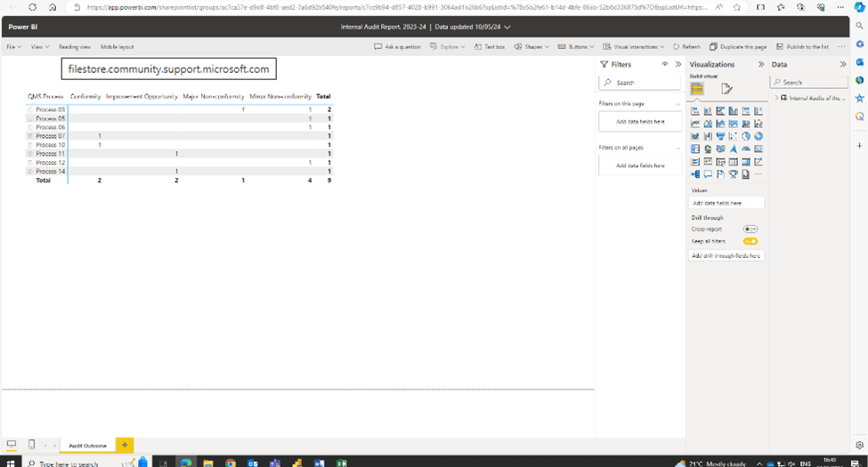Select the treemap visual icon
868x467 pixels.
coord(695,149)
